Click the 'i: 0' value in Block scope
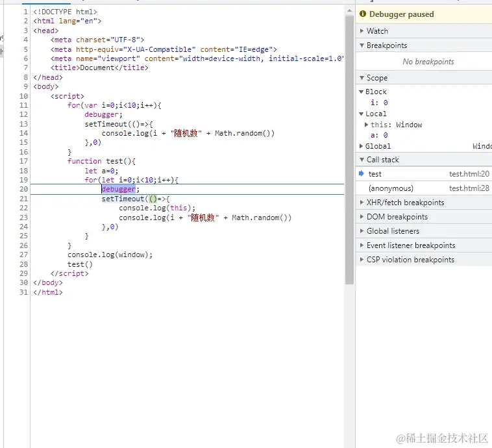This screenshot has width=492, height=448. click(379, 103)
